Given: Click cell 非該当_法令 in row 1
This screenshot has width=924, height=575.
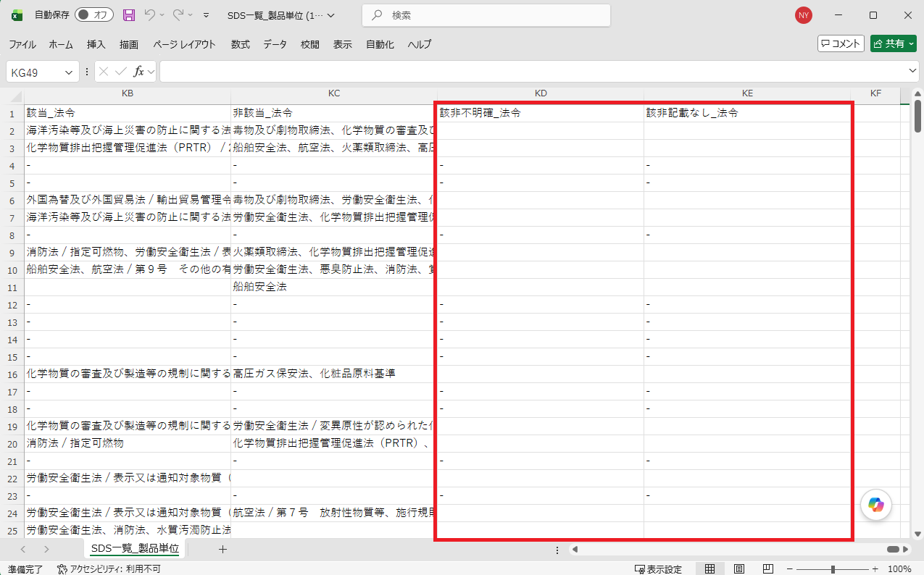Looking at the screenshot, I should (334, 113).
